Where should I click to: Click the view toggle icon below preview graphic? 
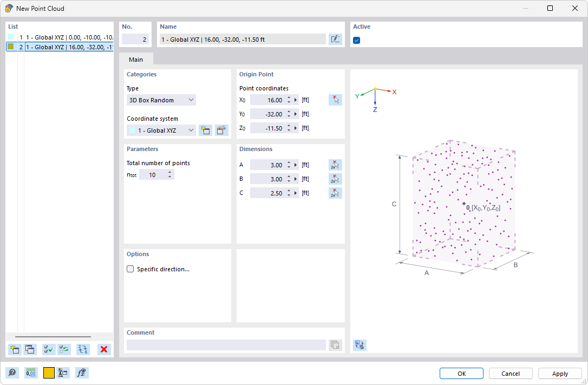[x=360, y=345]
